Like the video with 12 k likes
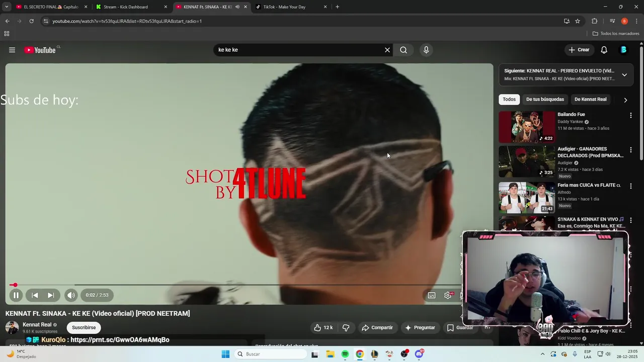Viewport: 644px width, 362px height. (324, 327)
